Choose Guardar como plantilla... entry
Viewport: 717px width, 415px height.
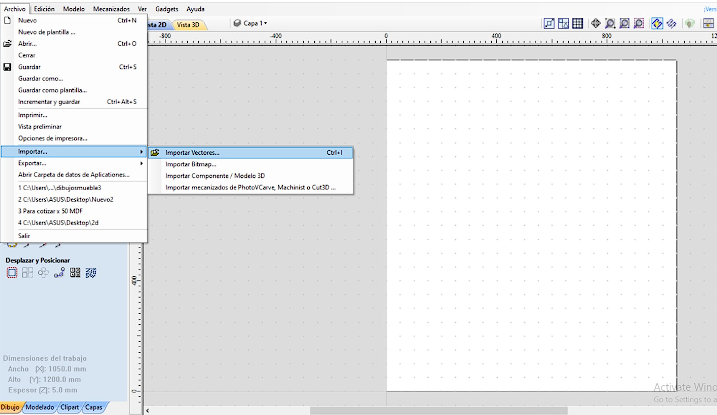pos(74,90)
